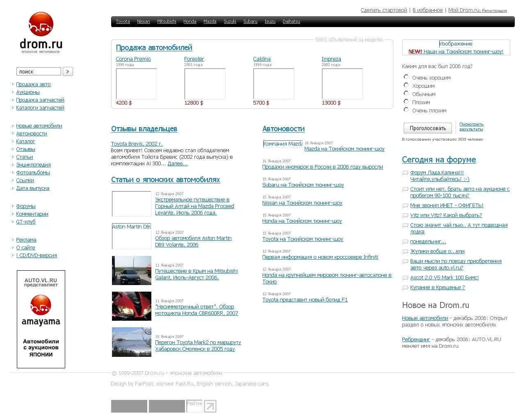This screenshot has height=420, width=525.
Task: Open Toyota in the brand bar
Action: [x=123, y=21]
